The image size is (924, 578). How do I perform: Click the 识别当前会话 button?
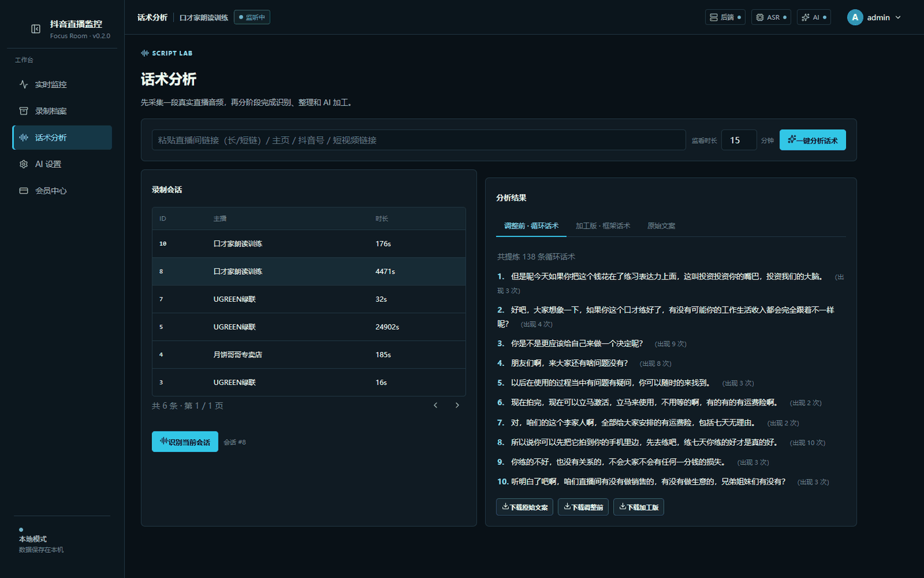tap(185, 442)
